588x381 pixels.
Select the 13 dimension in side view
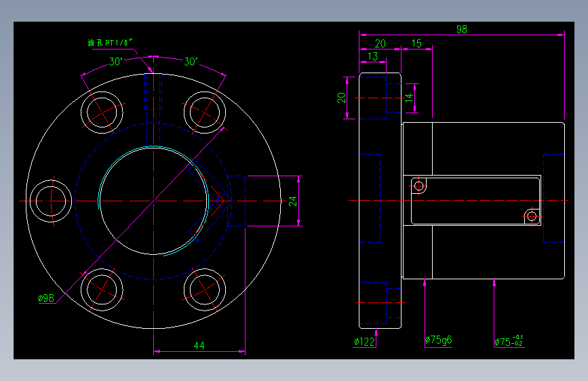373,56
